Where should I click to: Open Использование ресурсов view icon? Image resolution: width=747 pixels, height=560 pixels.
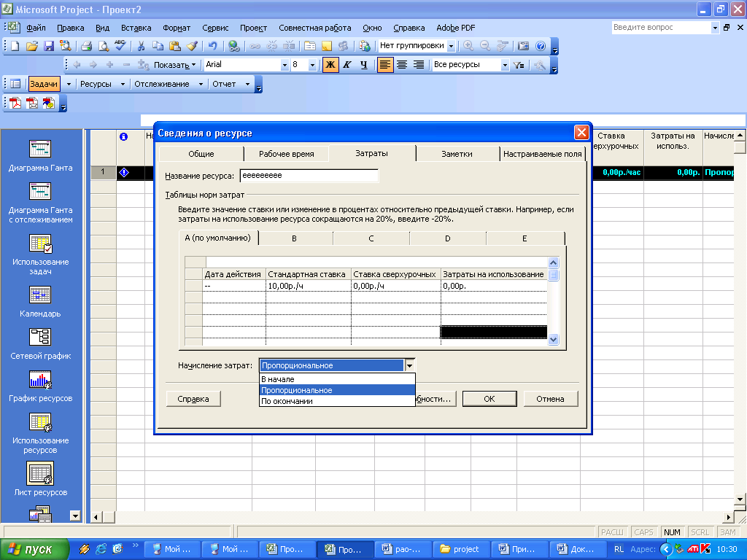[41, 422]
